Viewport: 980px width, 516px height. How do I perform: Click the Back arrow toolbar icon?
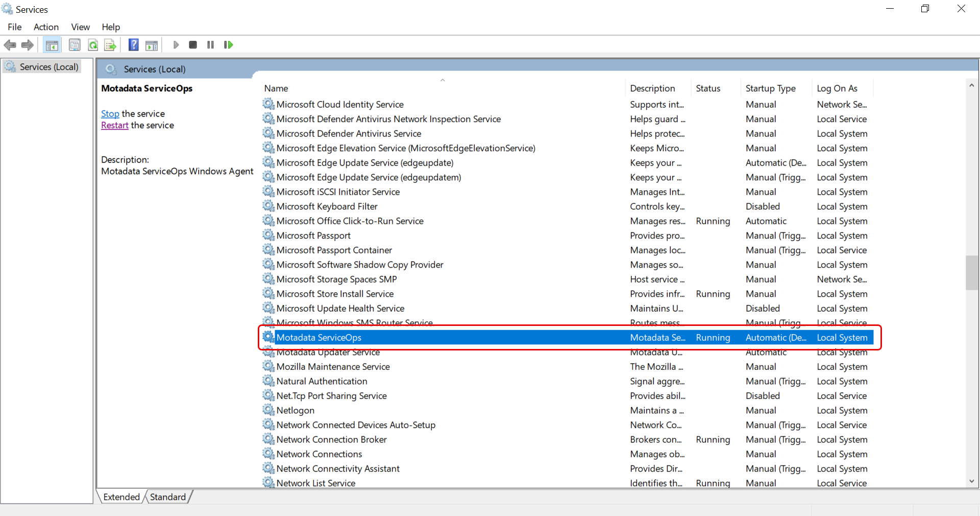coord(10,45)
